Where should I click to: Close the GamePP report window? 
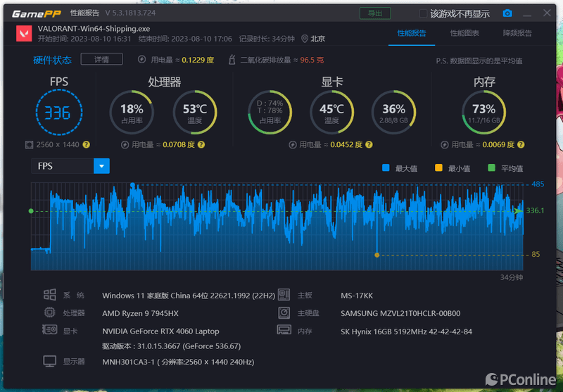(x=547, y=13)
